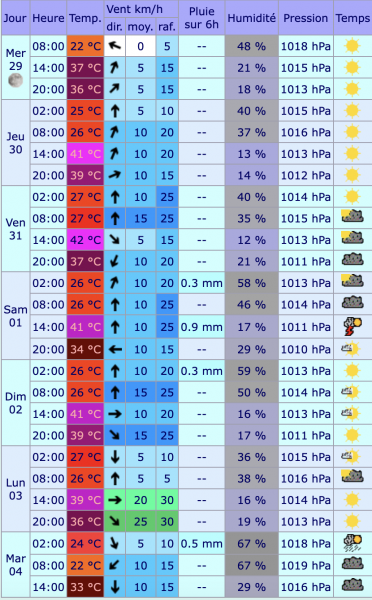Click the wind arrow for Ven 31 14:00
The image size is (372, 600).
coord(115,240)
